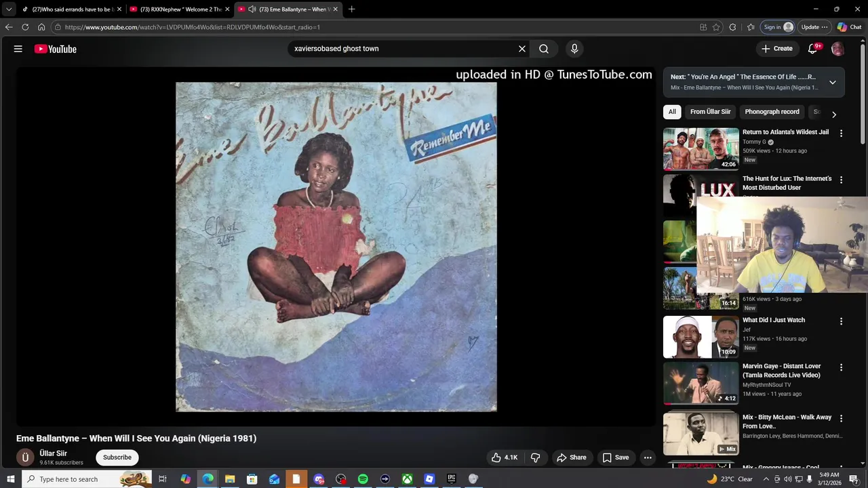
Task: Close the RXKNephew browser tab
Action: pos(227,9)
